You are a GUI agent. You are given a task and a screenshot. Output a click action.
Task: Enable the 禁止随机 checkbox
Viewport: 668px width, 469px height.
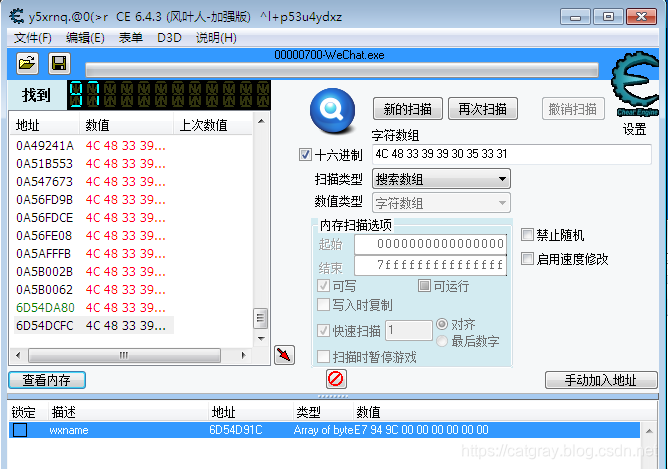[527, 235]
